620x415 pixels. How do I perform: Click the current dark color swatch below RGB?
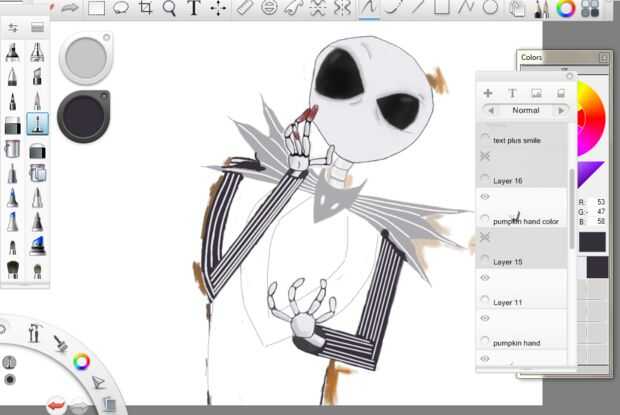pyautogui.click(x=592, y=242)
